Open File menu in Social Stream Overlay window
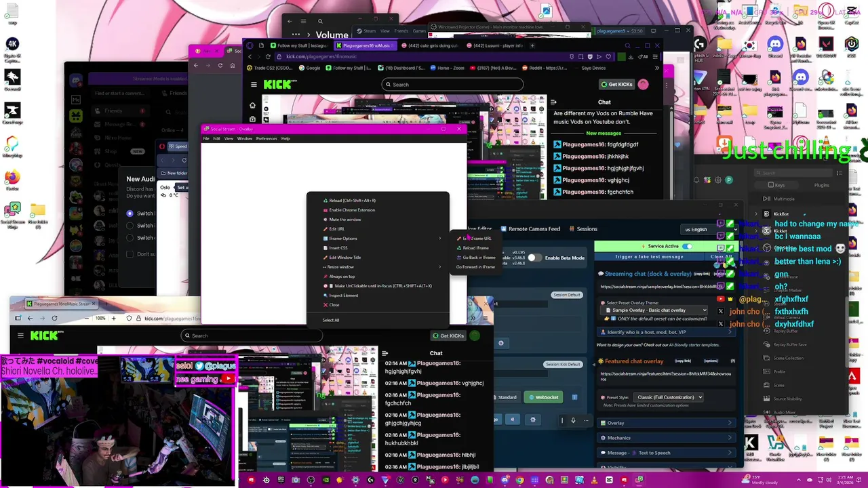 click(x=206, y=139)
